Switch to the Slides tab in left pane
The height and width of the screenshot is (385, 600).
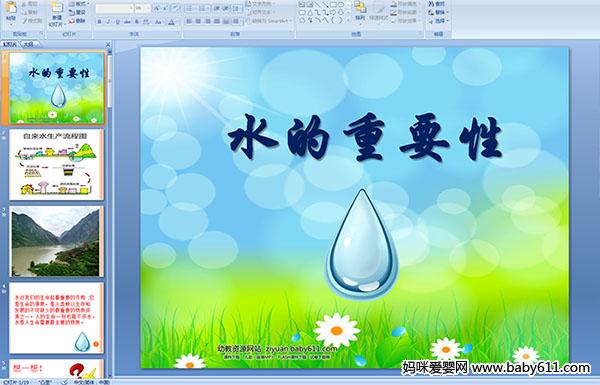pos(10,44)
